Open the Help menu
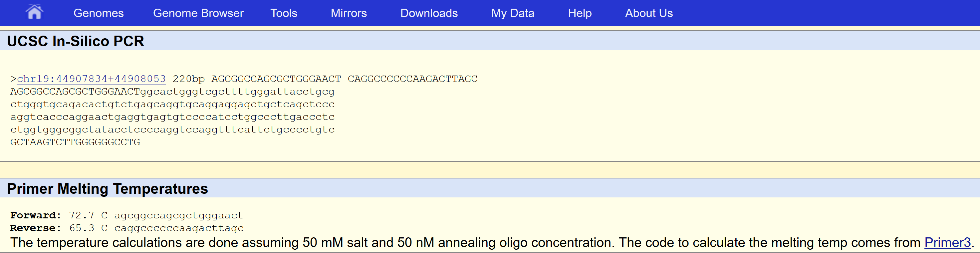This screenshot has width=980, height=253. click(x=580, y=13)
